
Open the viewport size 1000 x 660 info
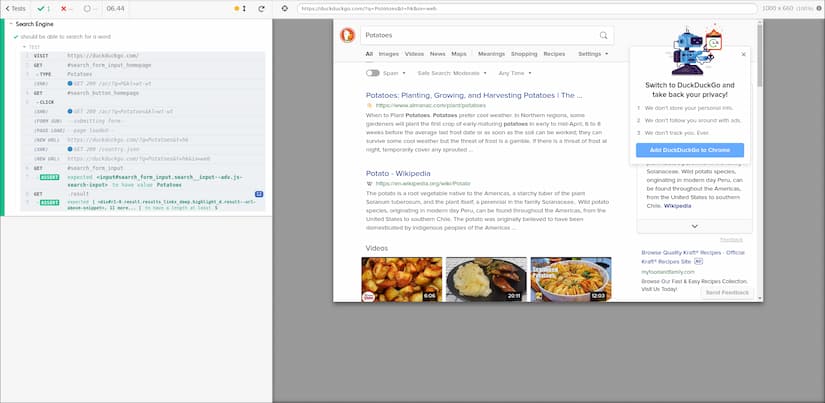click(x=791, y=9)
